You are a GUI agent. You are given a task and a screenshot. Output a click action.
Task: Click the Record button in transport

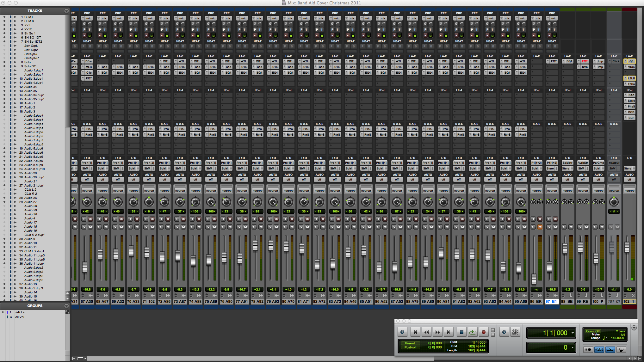[484, 332]
